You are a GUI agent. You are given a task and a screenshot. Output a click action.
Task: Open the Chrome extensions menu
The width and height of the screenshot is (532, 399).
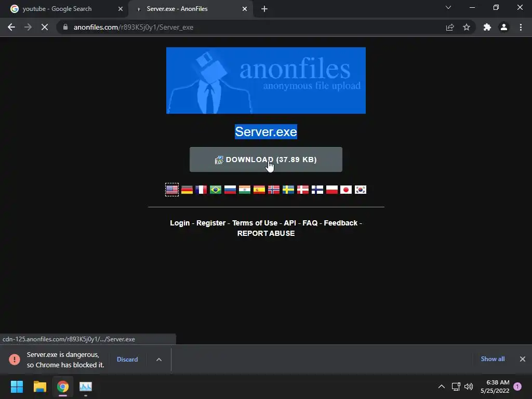pyautogui.click(x=487, y=27)
